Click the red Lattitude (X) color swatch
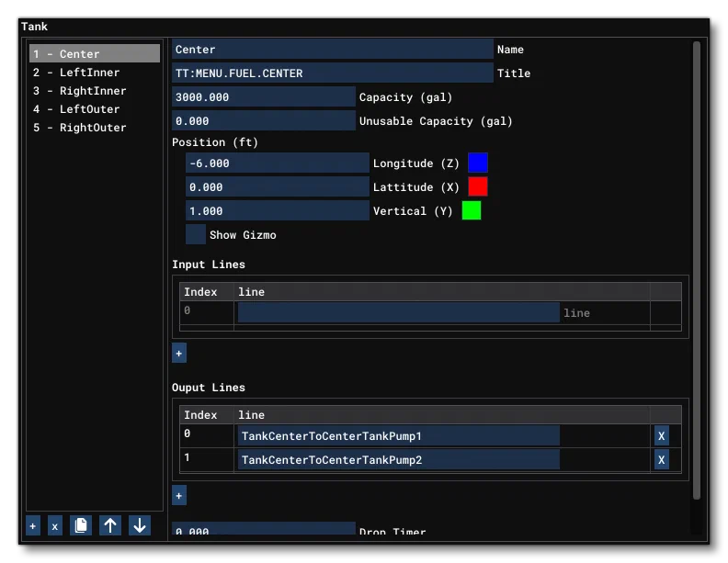728x563 pixels. [478, 186]
